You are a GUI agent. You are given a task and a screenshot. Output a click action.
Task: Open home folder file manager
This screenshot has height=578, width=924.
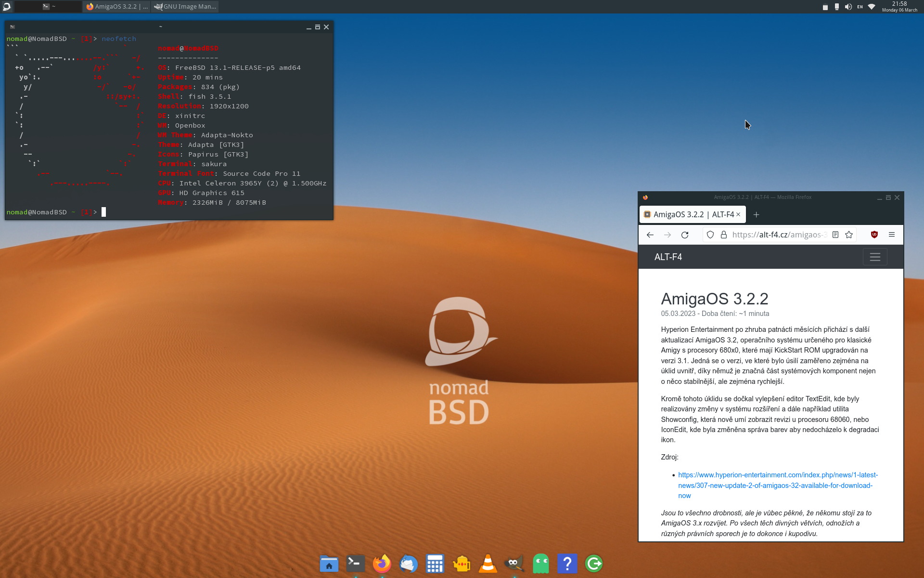point(329,564)
